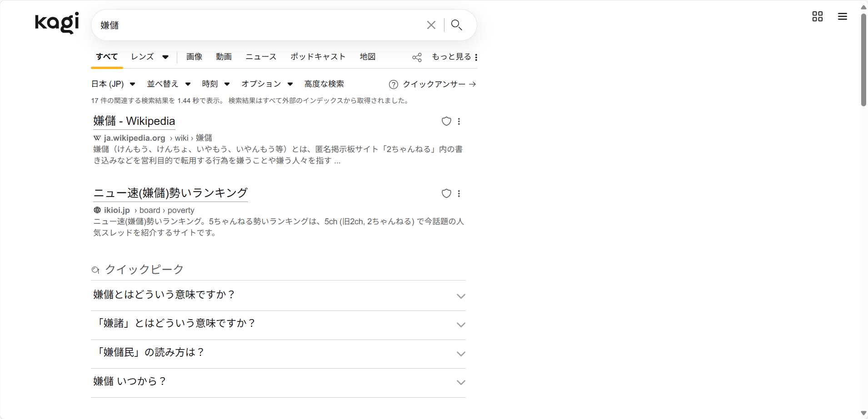Viewport: 868px width, 419px height.
Task: Open the apps grid icon
Action: click(x=817, y=17)
